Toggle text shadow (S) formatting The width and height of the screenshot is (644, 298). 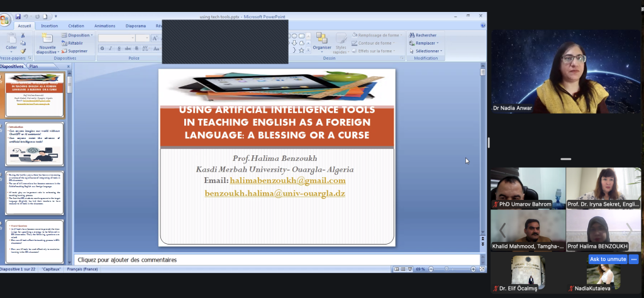136,48
